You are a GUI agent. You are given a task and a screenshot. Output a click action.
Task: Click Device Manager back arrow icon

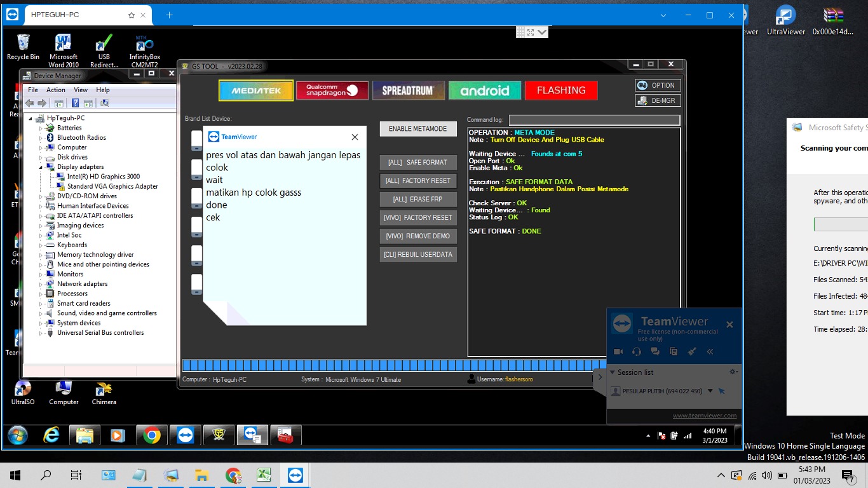(x=29, y=103)
